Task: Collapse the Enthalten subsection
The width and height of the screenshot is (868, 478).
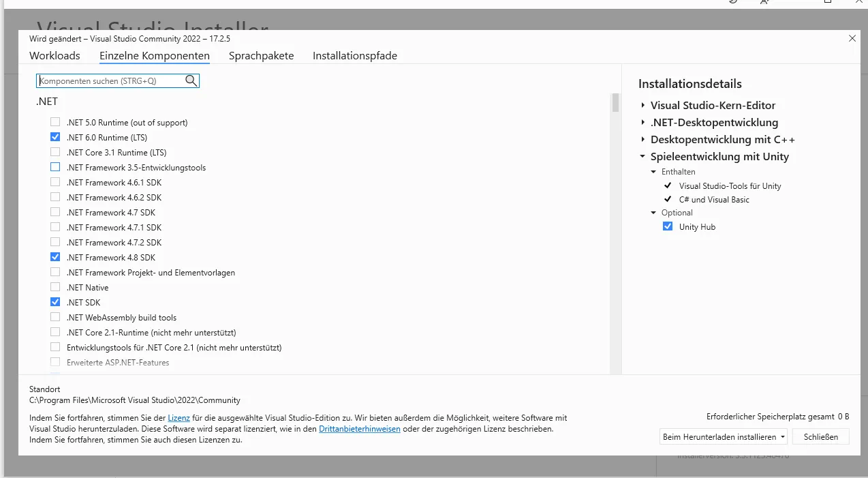Action: 654,172
